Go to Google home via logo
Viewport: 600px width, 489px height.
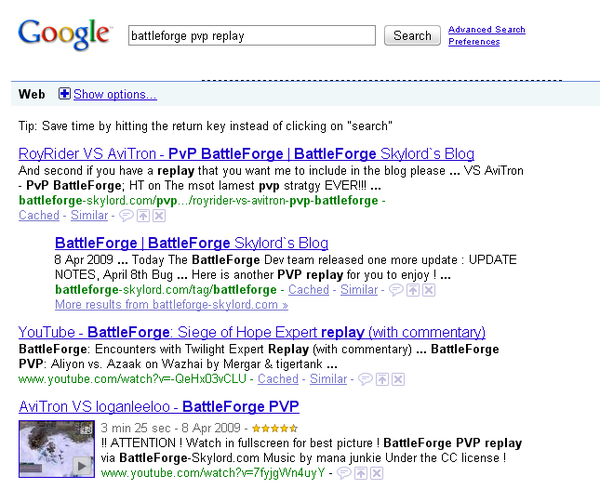point(64,34)
